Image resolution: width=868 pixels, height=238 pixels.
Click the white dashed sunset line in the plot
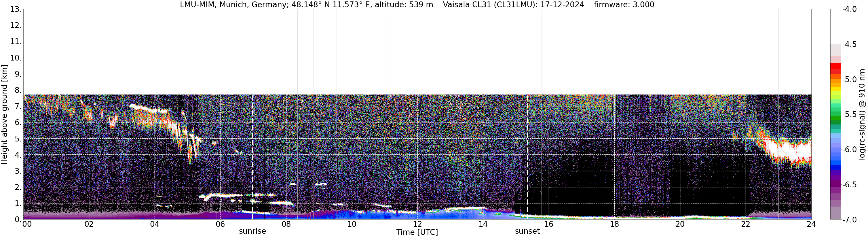(528, 157)
